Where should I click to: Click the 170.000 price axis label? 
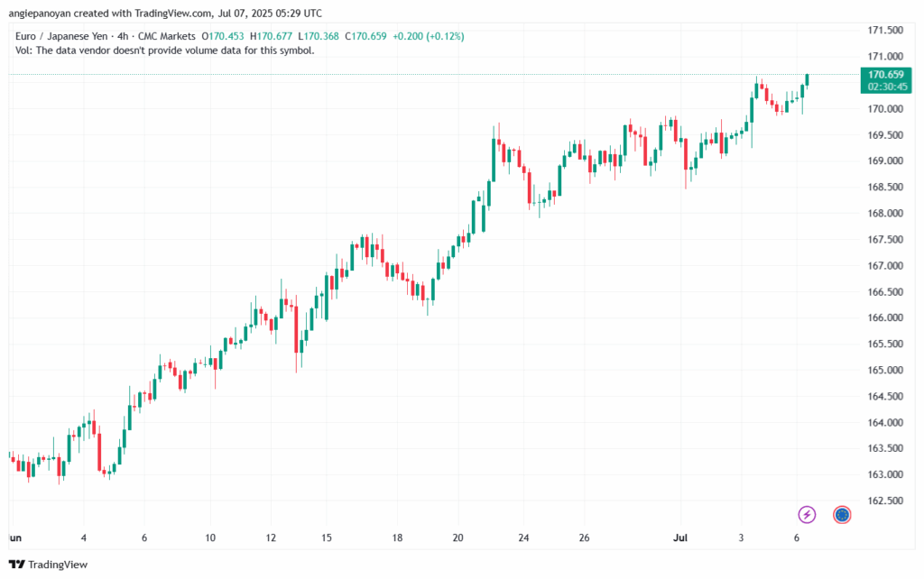[885, 109]
